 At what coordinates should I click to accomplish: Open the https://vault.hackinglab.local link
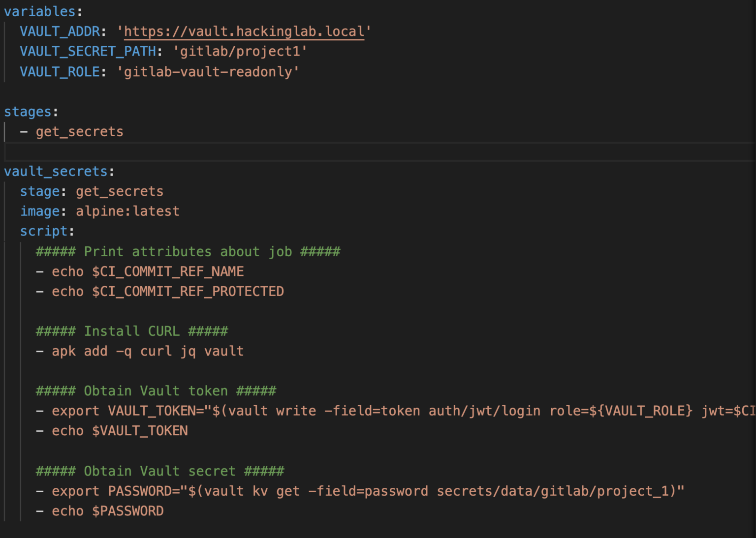[x=245, y=31]
